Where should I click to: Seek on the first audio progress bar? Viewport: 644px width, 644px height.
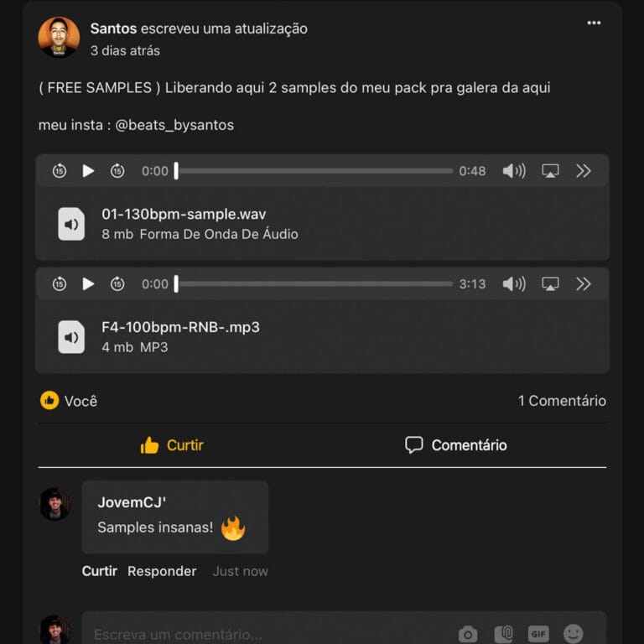tap(314, 171)
